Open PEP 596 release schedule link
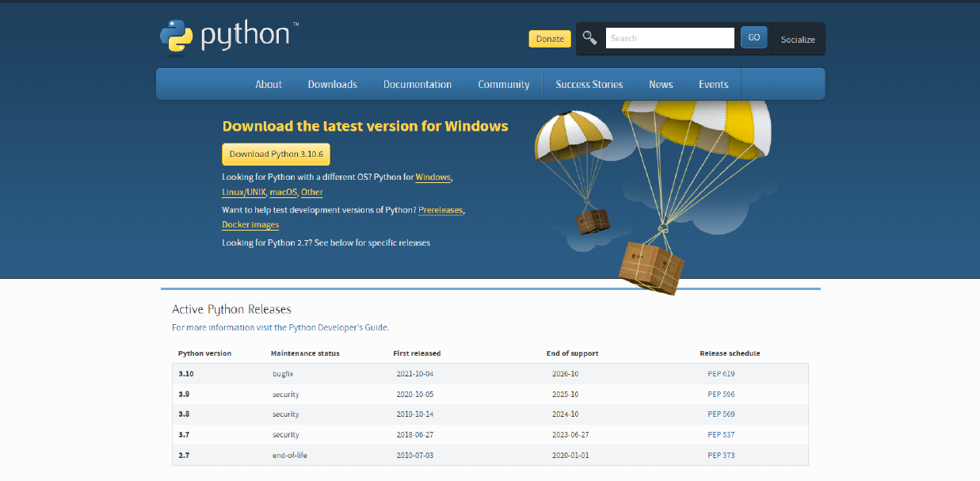This screenshot has width=980, height=481. coord(722,395)
